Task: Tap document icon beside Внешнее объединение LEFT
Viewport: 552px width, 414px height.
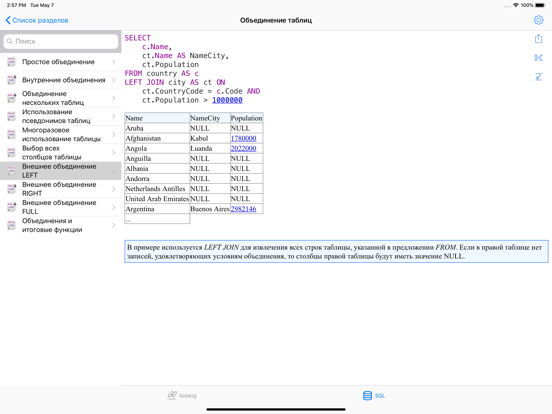Action: [x=12, y=171]
